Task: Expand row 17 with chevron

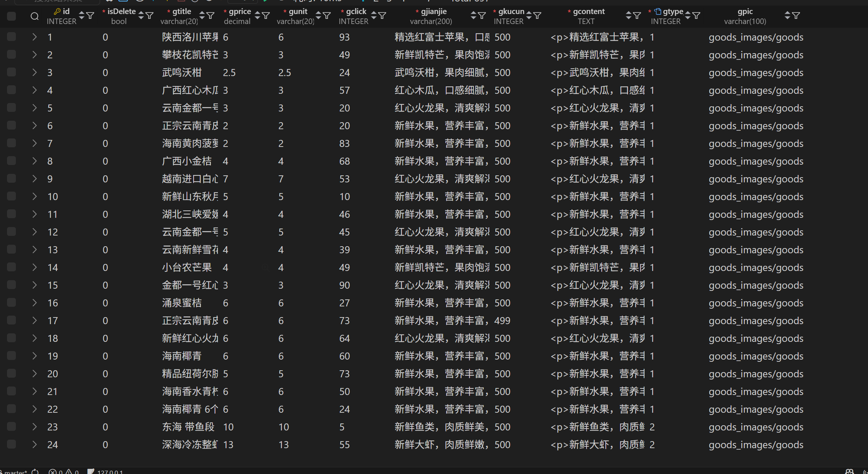Action: coord(34,320)
